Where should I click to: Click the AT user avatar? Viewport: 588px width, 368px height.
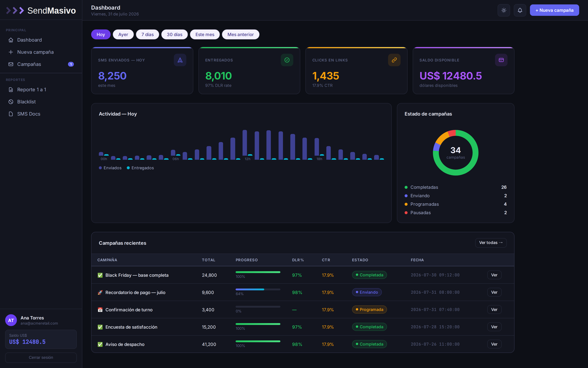pos(11,320)
